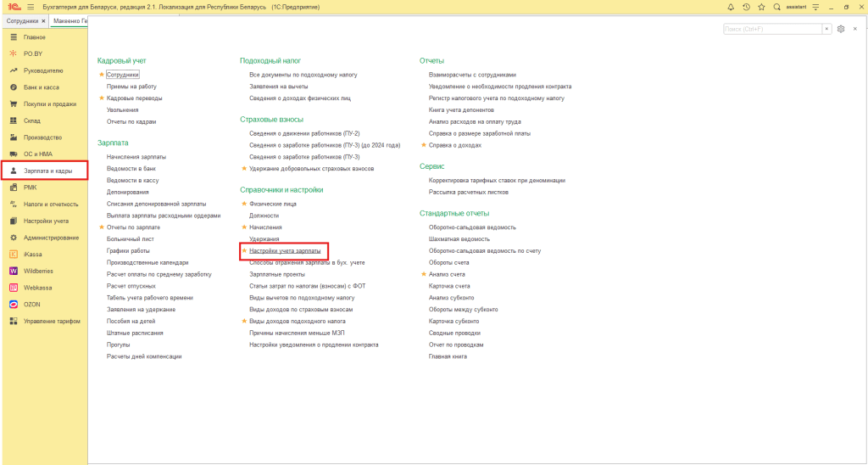Open Рассылка расчетных листков link
The width and height of the screenshot is (868, 465).
click(x=468, y=193)
